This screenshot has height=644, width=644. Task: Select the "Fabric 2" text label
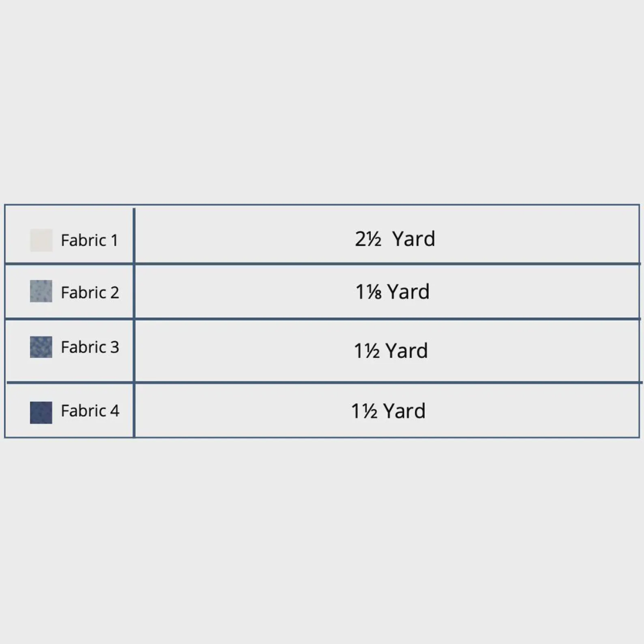90,292
